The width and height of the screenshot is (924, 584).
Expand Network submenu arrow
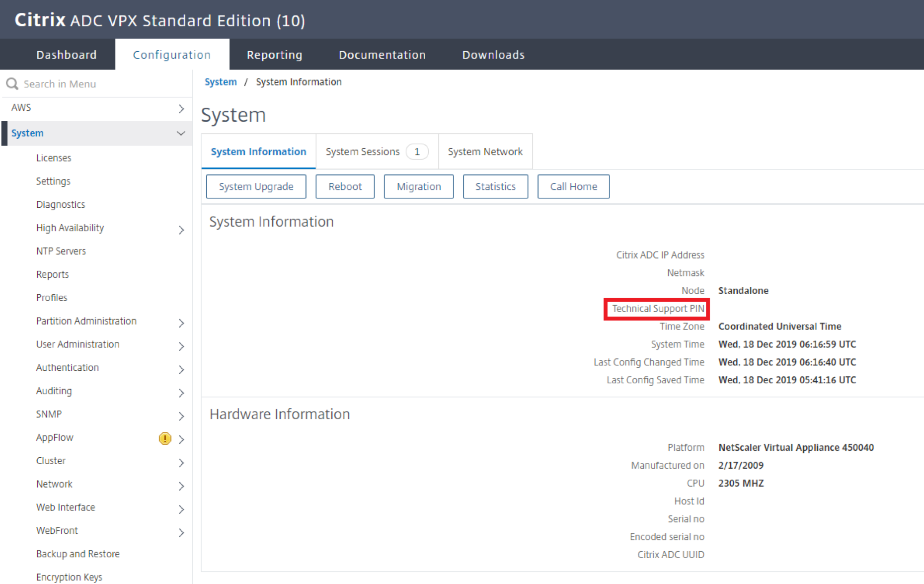[181, 486]
